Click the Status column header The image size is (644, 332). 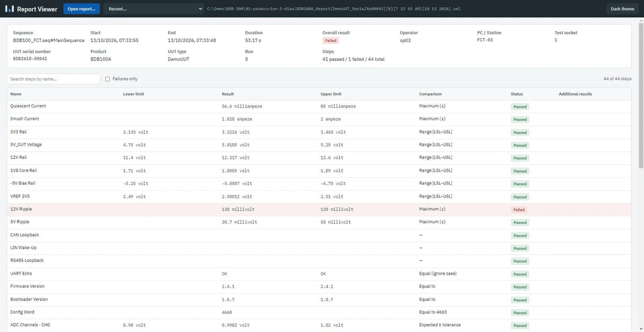(x=517, y=94)
